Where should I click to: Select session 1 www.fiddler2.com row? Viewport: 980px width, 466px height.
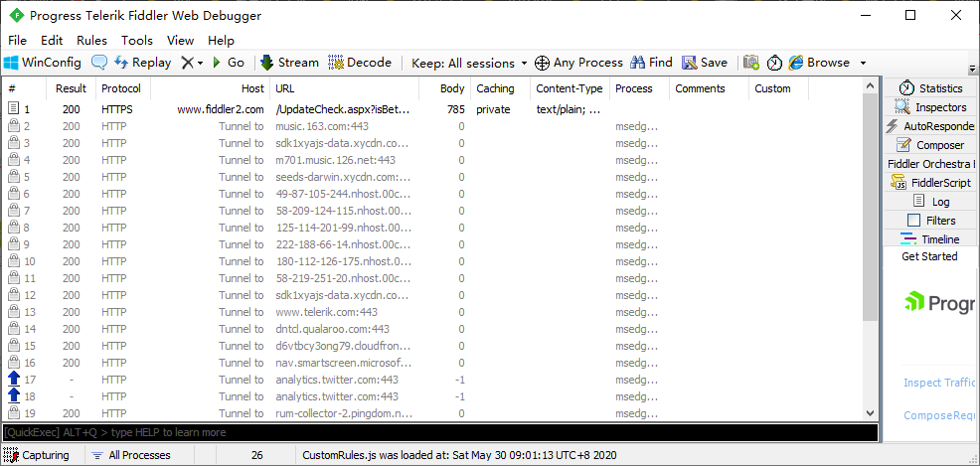click(431, 109)
